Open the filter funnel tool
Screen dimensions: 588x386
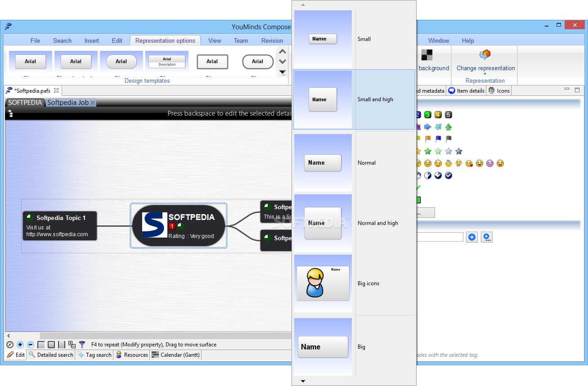[82, 345]
